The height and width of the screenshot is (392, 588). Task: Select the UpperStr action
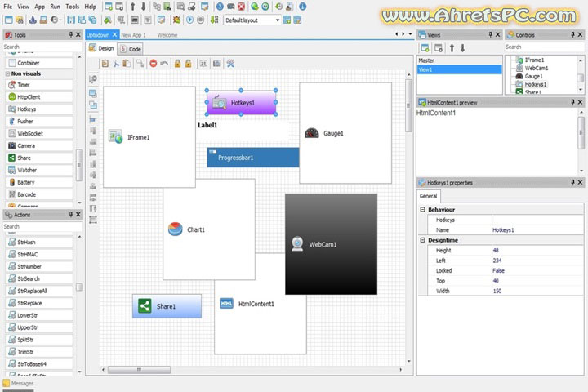point(40,327)
